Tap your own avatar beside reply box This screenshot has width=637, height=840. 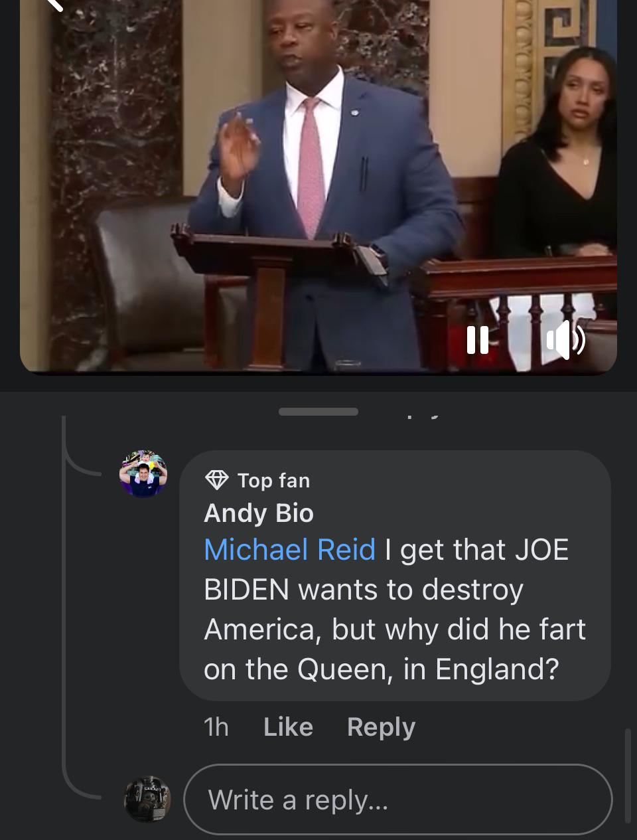[x=147, y=799]
